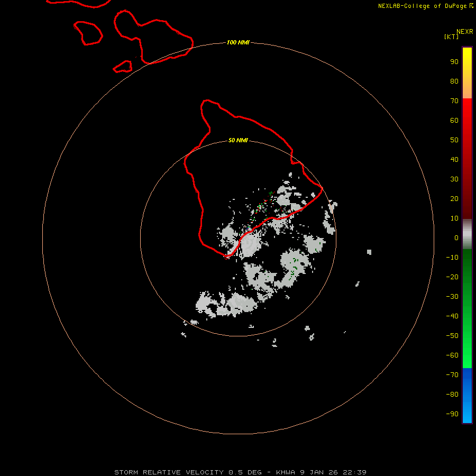Image resolution: width=476 pixels, height=476 pixels.
Task: Click the KHWA station identifier in caption
Action: (286, 472)
